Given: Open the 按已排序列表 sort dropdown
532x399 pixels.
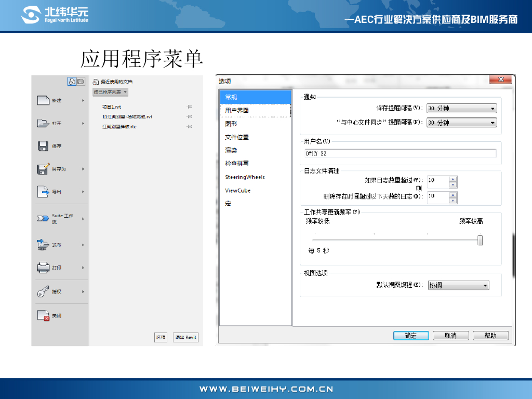Looking at the screenshot, I should click(110, 92).
